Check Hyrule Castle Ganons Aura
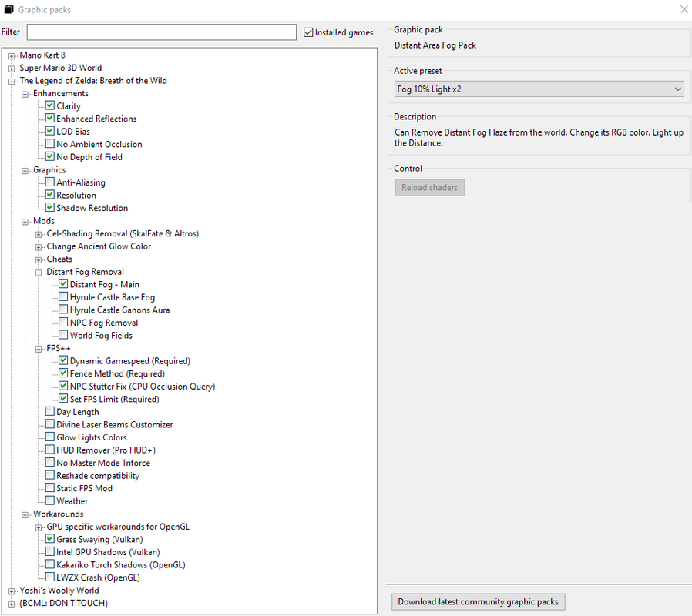 (63, 310)
